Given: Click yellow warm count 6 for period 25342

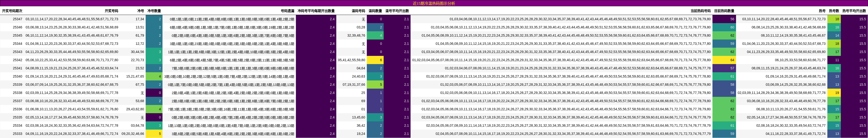Looking at the screenshot, I should [375, 60].
